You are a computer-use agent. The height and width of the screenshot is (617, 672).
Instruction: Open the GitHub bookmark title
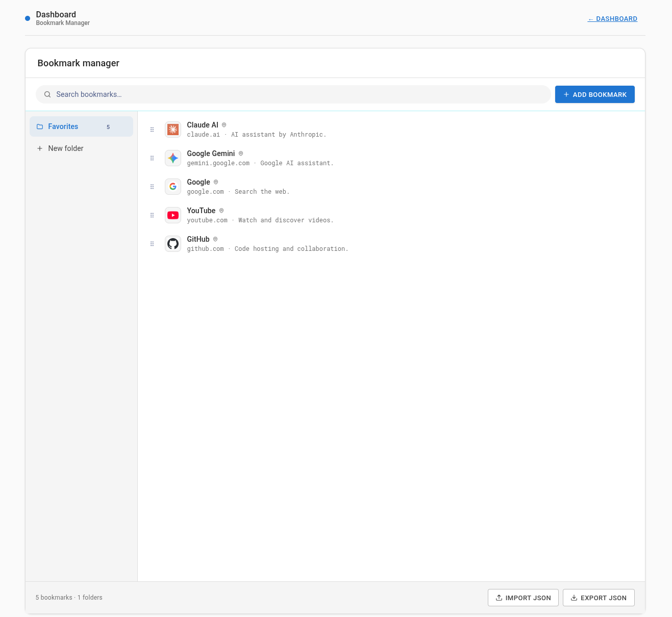click(x=198, y=239)
